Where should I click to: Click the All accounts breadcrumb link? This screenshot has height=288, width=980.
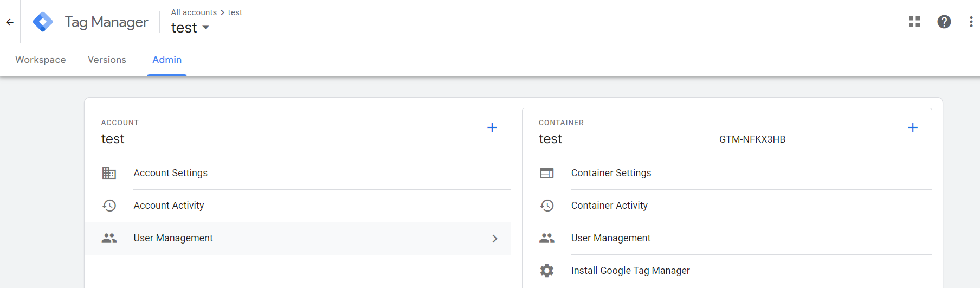194,12
